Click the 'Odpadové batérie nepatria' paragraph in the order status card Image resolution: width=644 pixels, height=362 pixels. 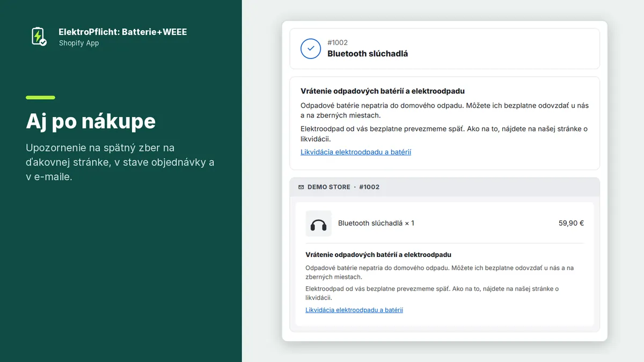pos(444,110)
